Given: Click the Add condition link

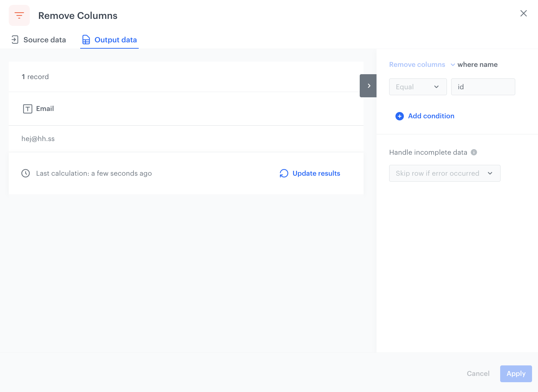Looking at the screenshot, I should (431, 116).
